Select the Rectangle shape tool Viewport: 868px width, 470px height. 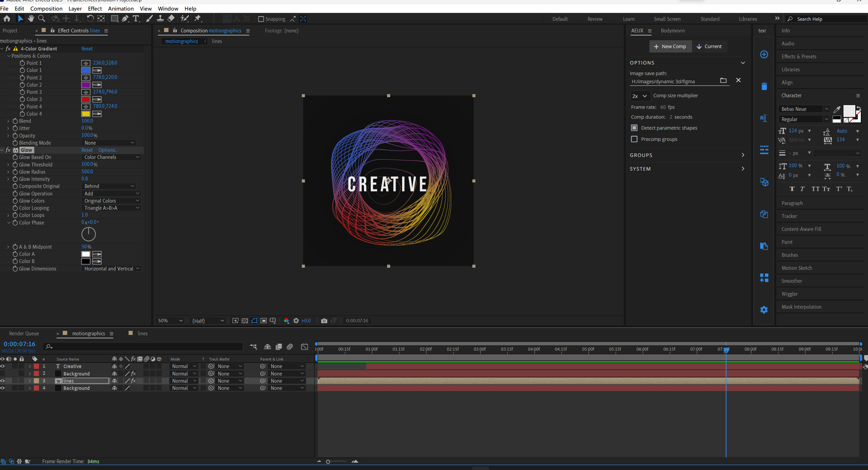[x=115, y=19]
